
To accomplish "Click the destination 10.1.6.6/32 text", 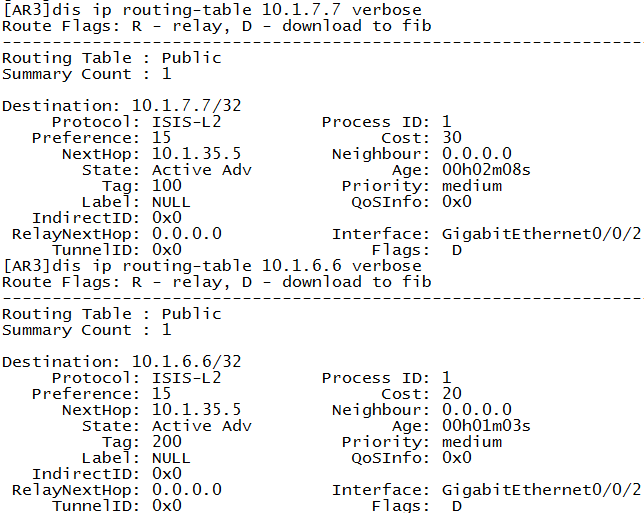I will click(x=186, y=362).
